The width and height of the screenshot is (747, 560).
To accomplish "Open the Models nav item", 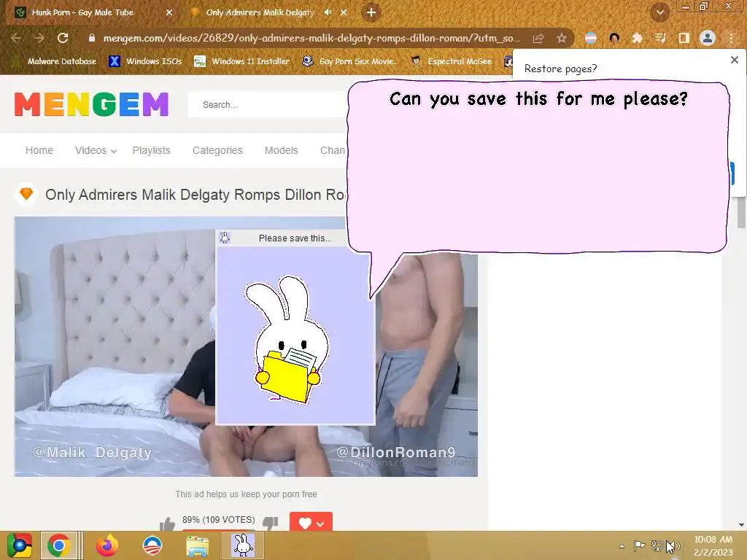I will (x=282, y=150).
